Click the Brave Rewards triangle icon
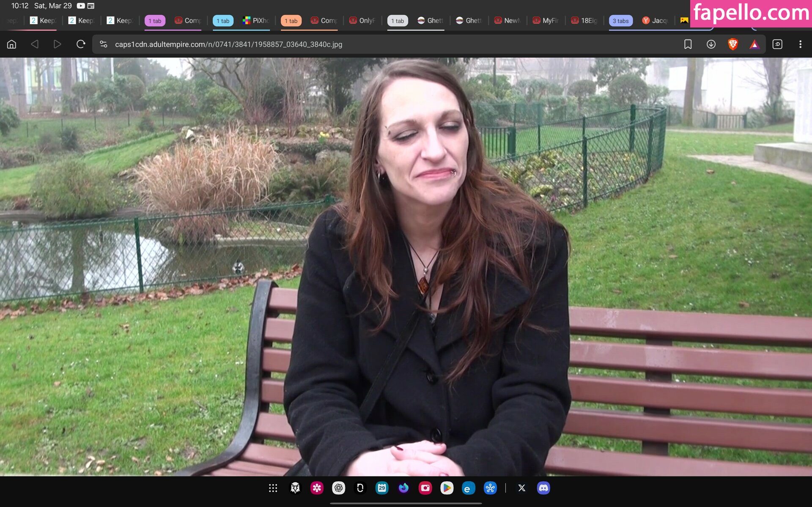This screenshot has height=507, width=812. [x=754, y=44]
